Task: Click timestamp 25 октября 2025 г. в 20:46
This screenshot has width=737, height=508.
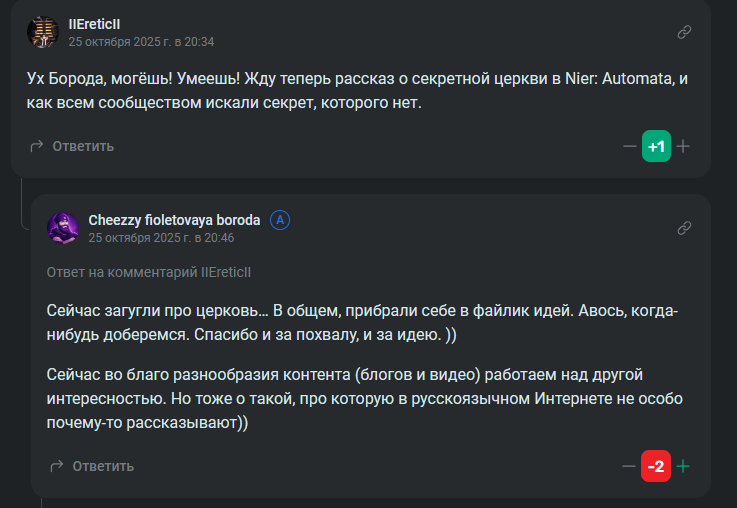Action: coord(161,238)
